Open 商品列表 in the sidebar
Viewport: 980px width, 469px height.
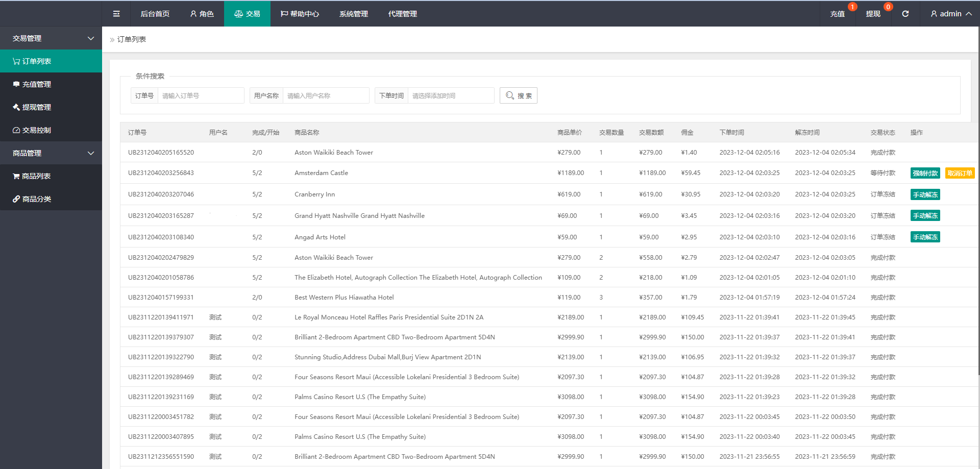coord(36,176)
